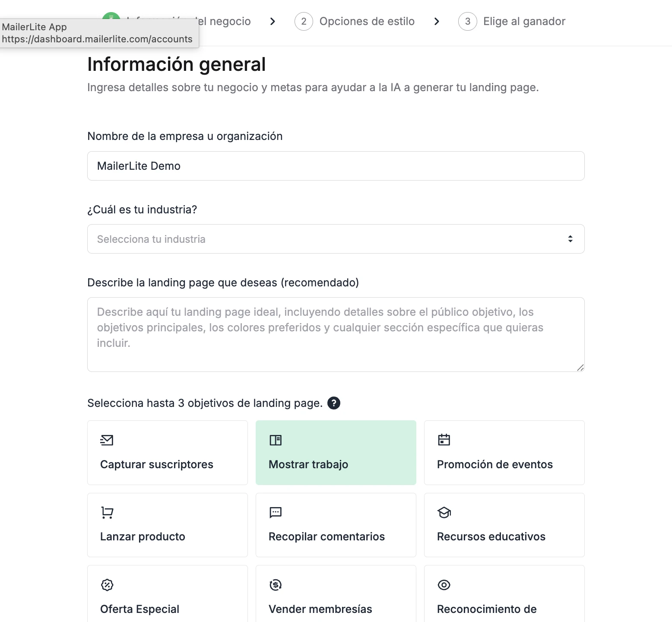Screen dimensions: 672x622
Task: Select the discount badge Oferta Especial icon
Action: pos(106,585)
